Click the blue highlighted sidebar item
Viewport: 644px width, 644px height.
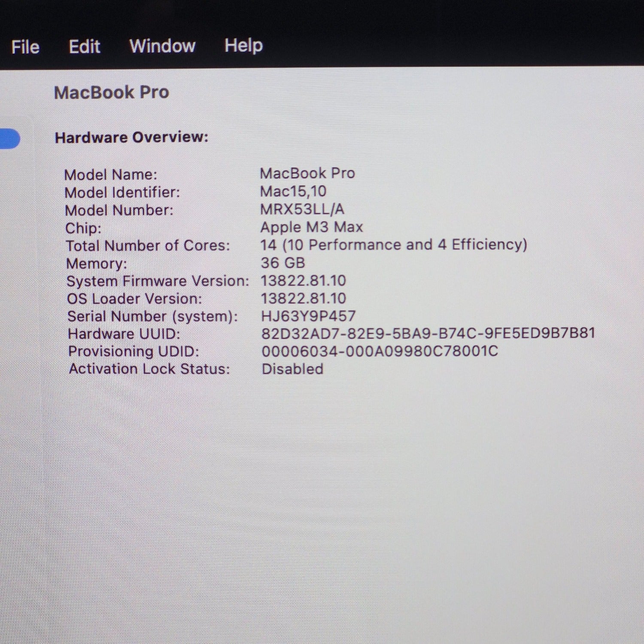point(9,139)
